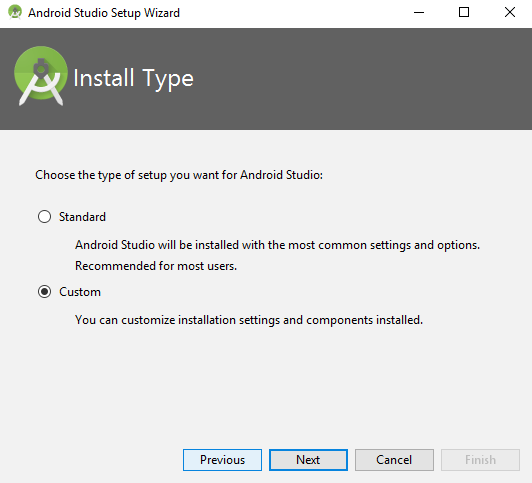
Task: Click the Standard option label text
Action: tap(82, 217)
